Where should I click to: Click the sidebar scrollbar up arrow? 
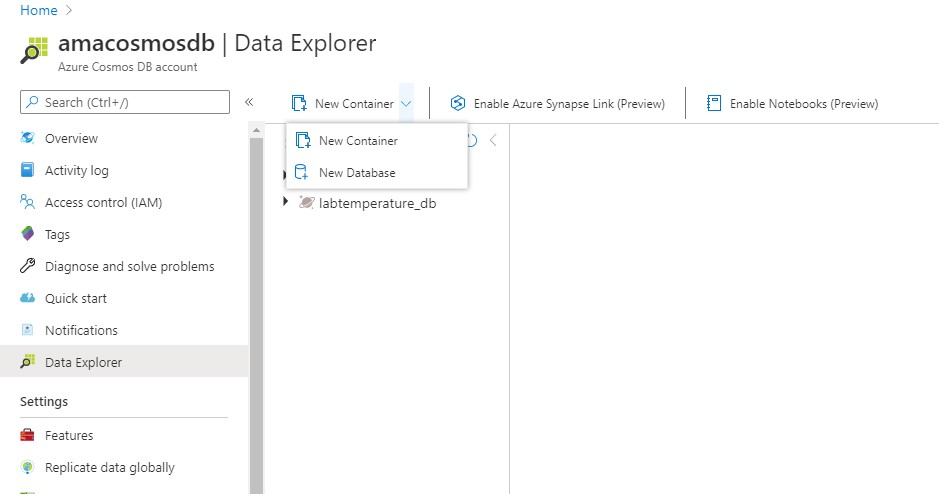click(256, 130)
